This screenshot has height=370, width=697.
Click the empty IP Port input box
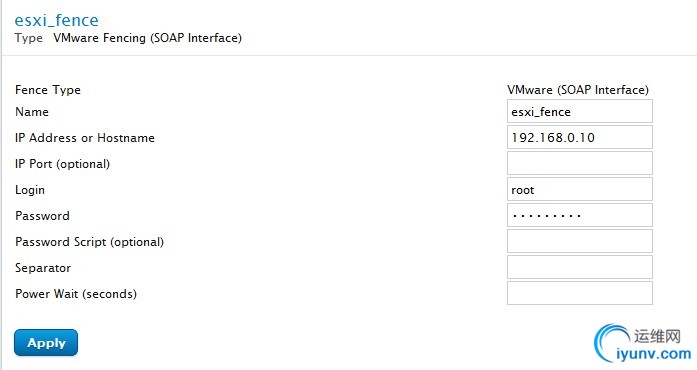[580, 163]
